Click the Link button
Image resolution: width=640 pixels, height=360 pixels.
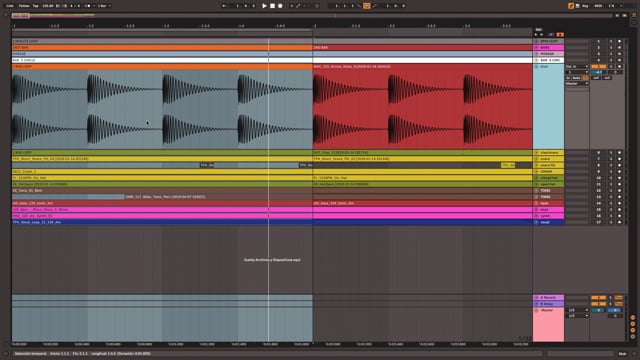tap(10, 6)
